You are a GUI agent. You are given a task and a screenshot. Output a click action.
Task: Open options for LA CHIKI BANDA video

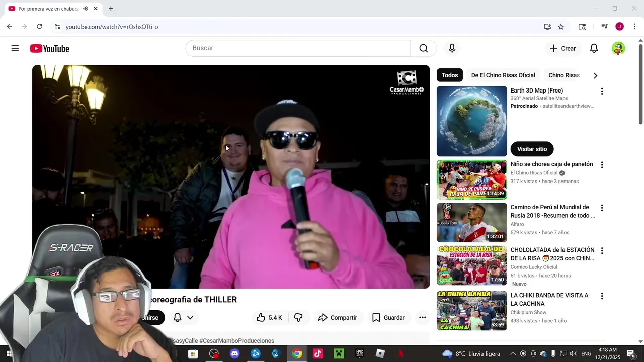pos(602,296)
